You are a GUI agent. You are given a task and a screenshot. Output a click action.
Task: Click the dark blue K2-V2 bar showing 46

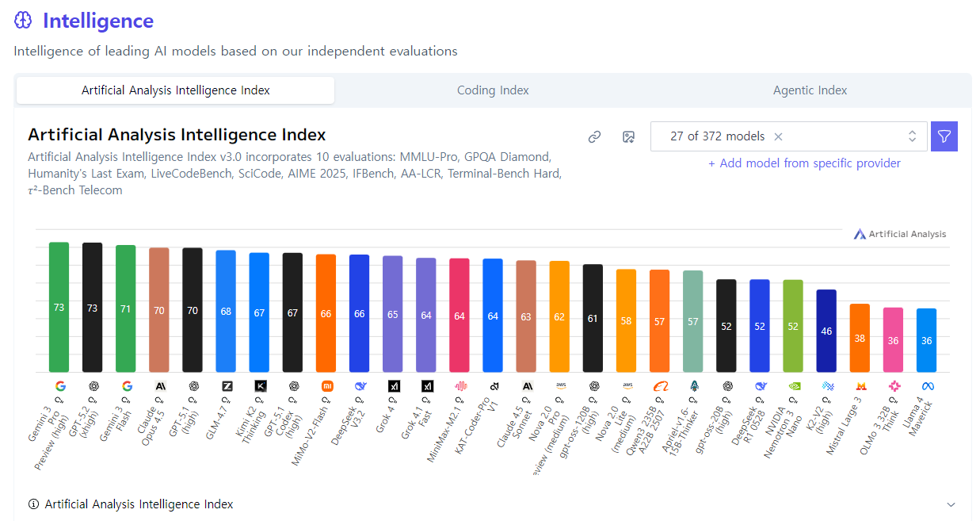827,331
